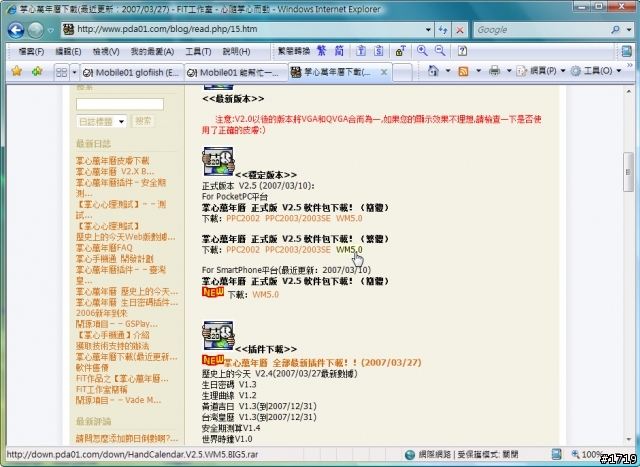Click the scrollbar down arrow
Image resolution: width=640 pixels, height=467 pixels.
(629, 440)
